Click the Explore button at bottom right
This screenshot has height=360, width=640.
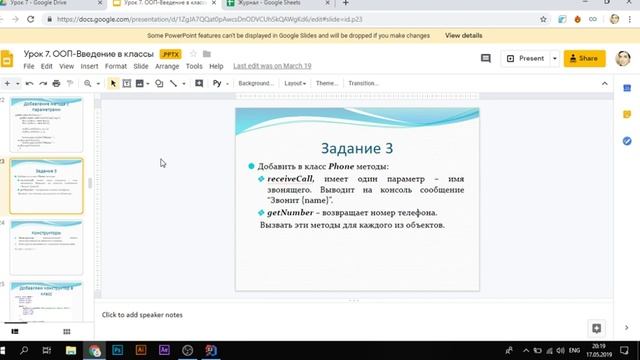coord(596,328)
